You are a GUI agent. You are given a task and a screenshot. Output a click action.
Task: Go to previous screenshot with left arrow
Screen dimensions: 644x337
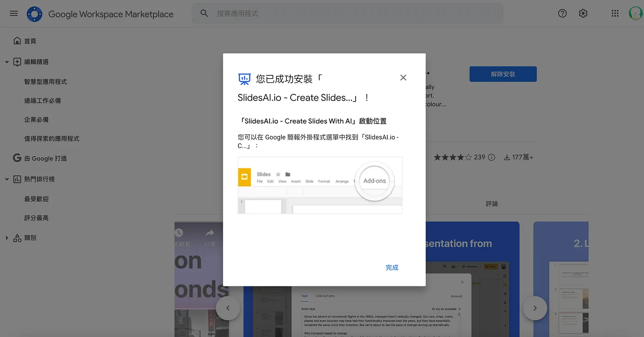228,308
